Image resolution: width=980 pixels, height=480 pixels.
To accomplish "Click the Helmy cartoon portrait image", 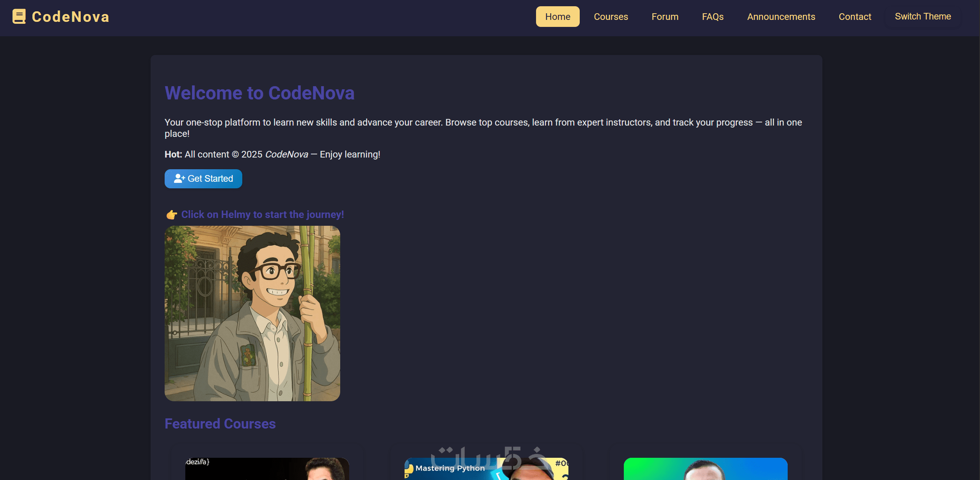I will click(252, 313).
